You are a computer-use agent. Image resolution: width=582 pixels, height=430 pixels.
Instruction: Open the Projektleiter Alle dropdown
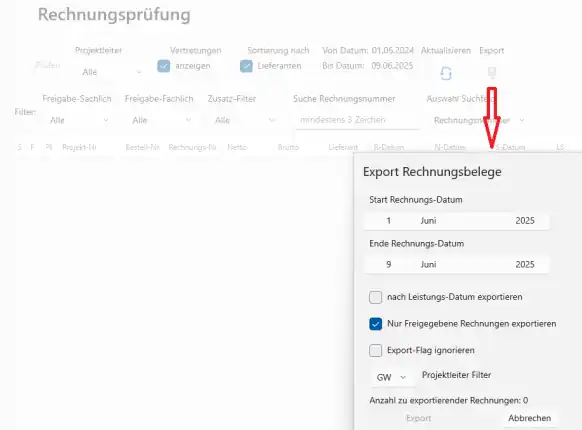(x=111, y=72)
